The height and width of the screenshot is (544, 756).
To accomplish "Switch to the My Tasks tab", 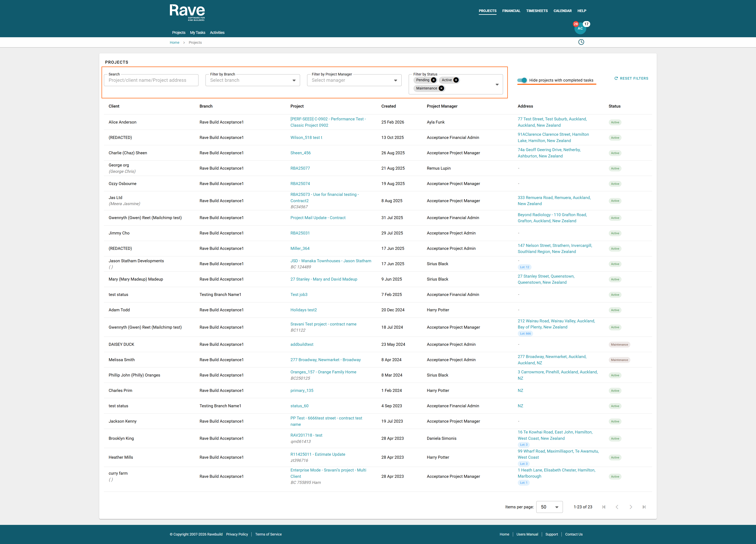I will [x=198, y=33].
